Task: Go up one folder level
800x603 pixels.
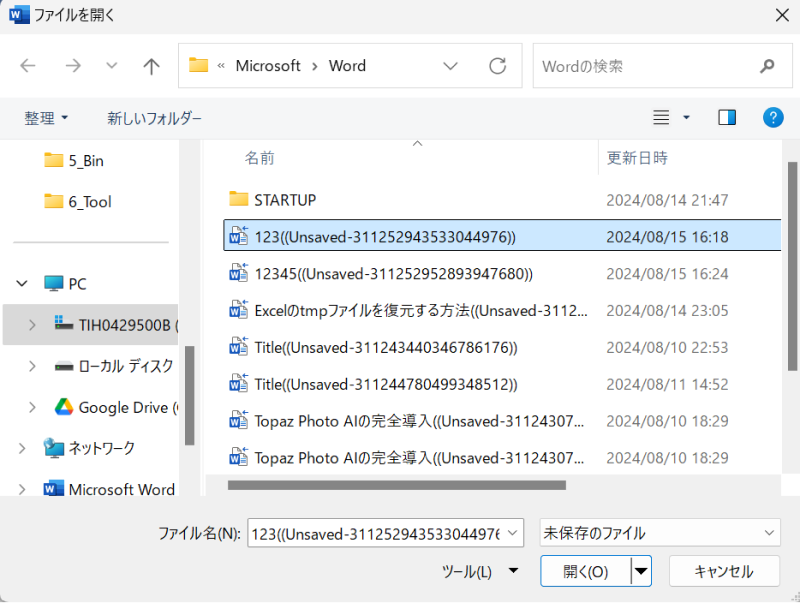Action: coord(151,66)
